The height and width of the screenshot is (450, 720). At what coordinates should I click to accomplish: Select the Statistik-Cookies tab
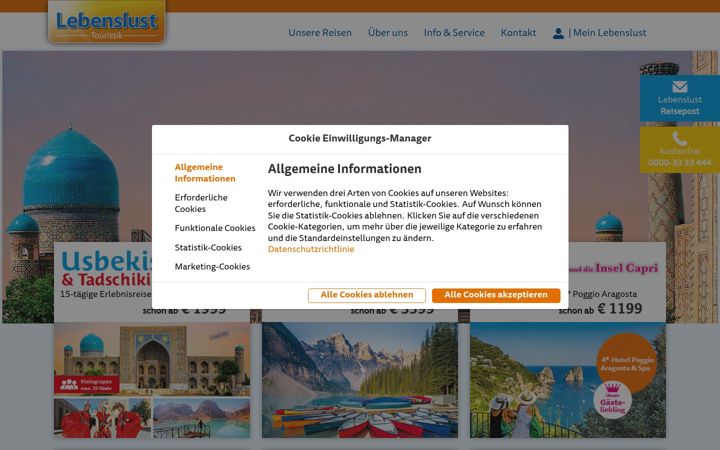pos(208,248)
